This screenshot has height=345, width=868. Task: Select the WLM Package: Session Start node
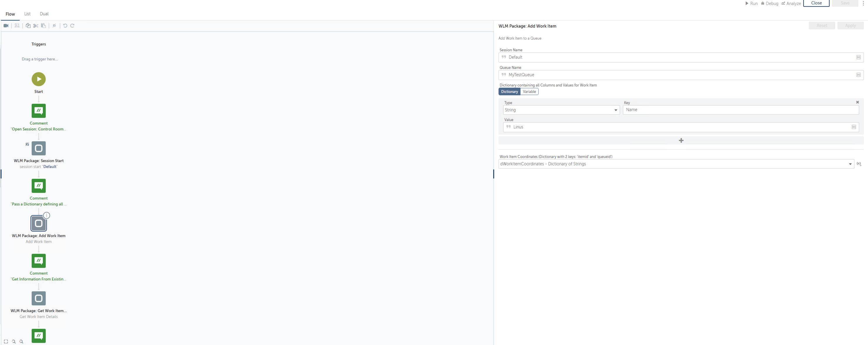tap(38, 148)
